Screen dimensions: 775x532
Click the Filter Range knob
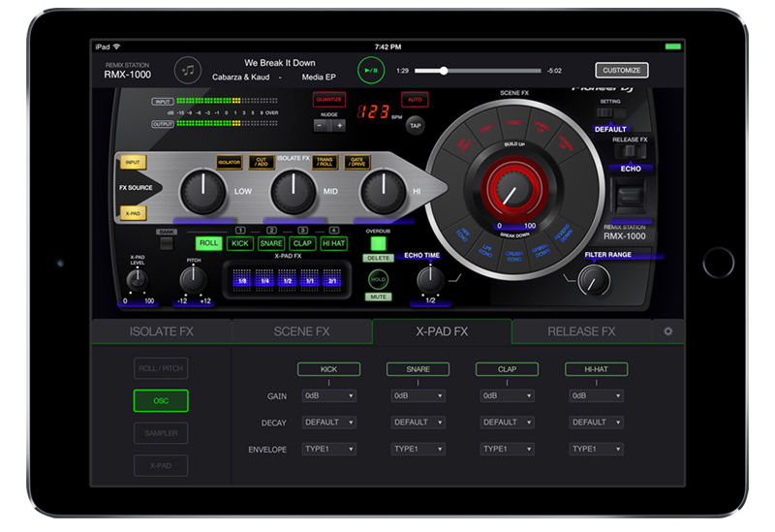click(594, 279)
